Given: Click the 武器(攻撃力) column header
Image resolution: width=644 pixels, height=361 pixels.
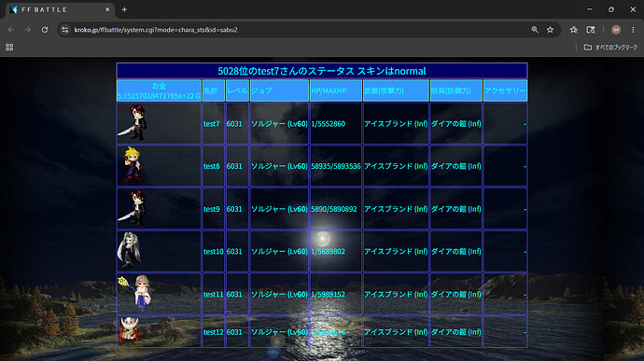Looking at the screenshot, I should (396, 90).
